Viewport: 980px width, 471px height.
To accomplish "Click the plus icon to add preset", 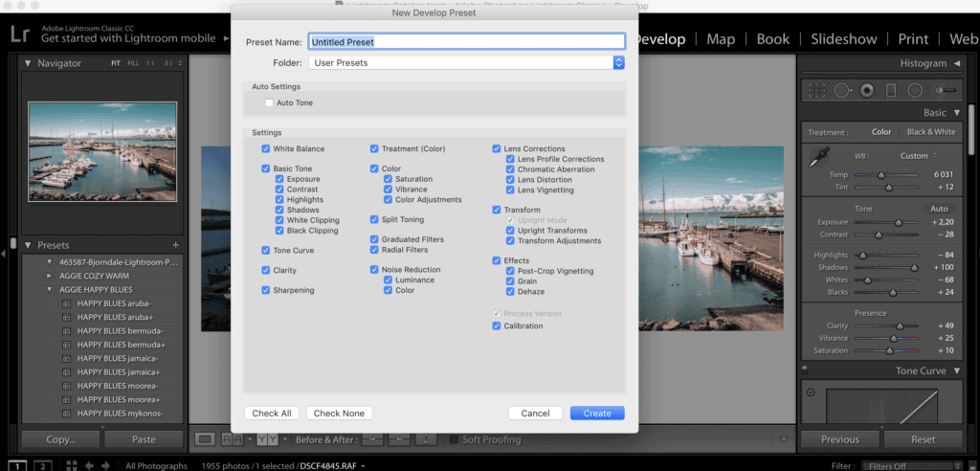I will coord(175,245).
